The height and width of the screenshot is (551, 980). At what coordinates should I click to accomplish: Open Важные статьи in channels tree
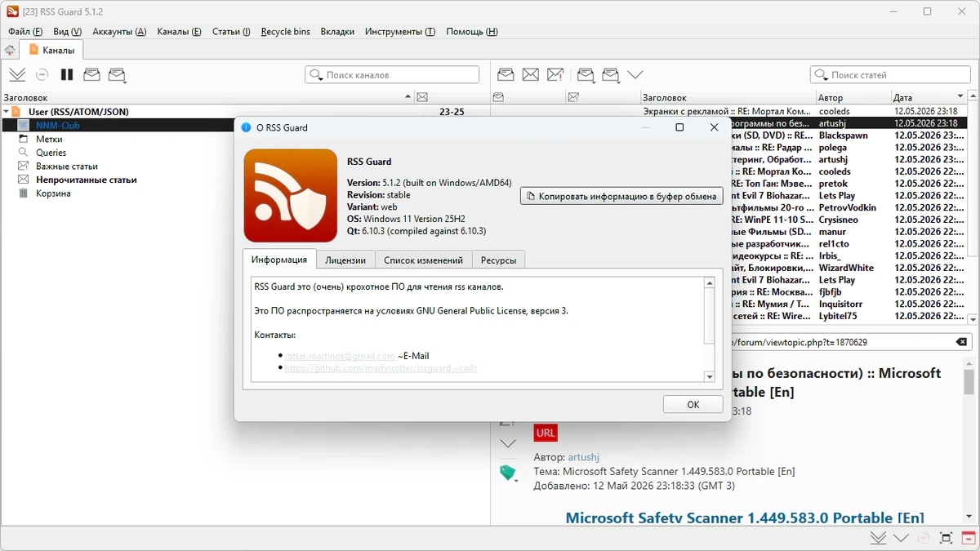67,166
